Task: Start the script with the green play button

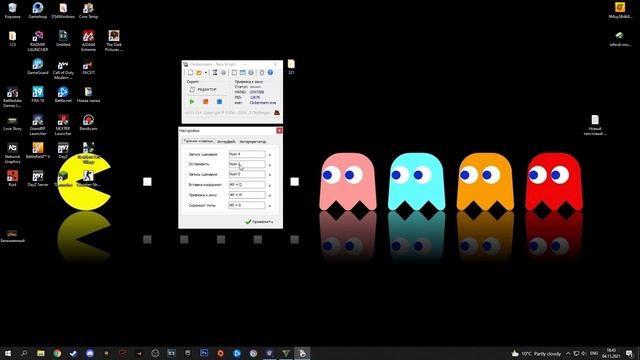Action: tap(192, 102)
